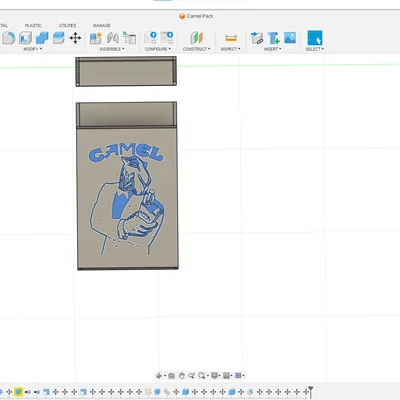Click the second Configure table icon

pyautogui.click(x=167, y=38)
